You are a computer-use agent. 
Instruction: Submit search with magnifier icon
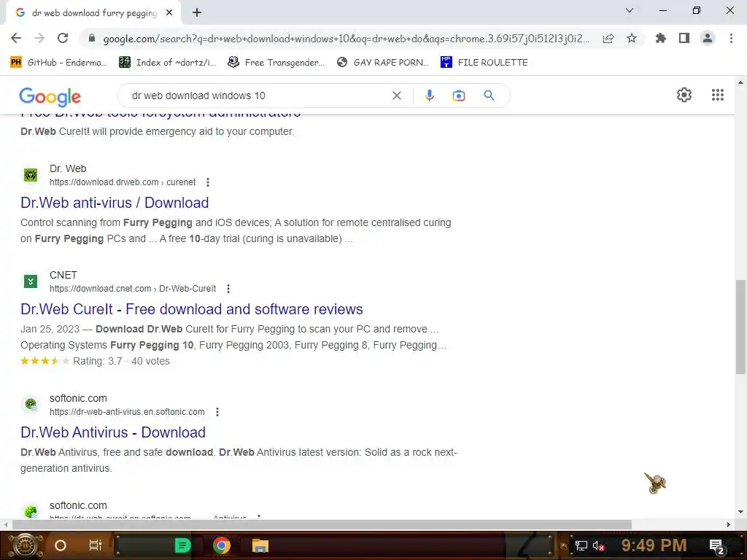(x=489, y=96)
